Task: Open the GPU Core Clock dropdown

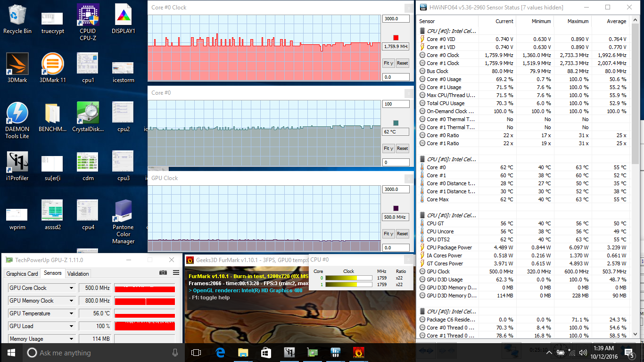Action: [x=72, y=288]
